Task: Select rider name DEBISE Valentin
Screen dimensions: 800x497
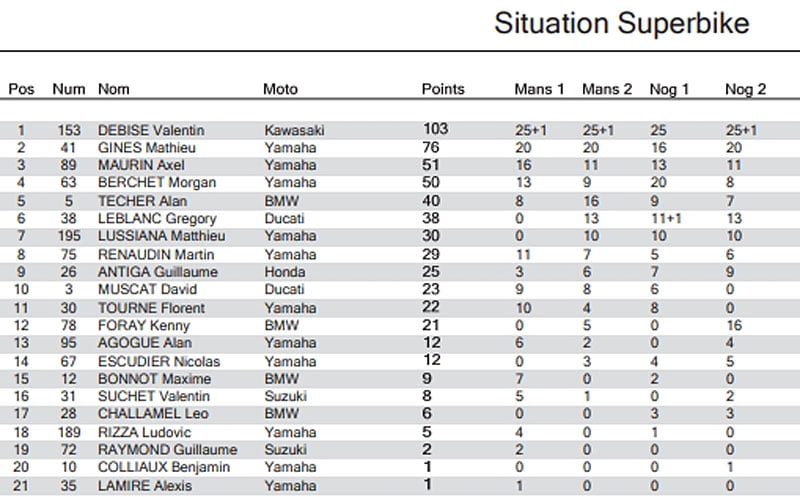Action: (151, 130)
